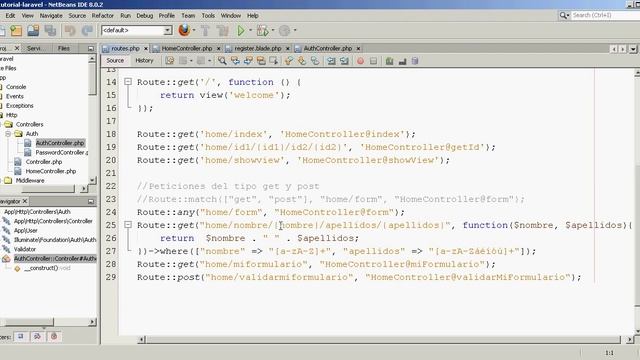Image resolution: width=640 pixels, height=360 pixels.
Task: Toggle first Navigator filter button
Action: [x=20, y=336]
